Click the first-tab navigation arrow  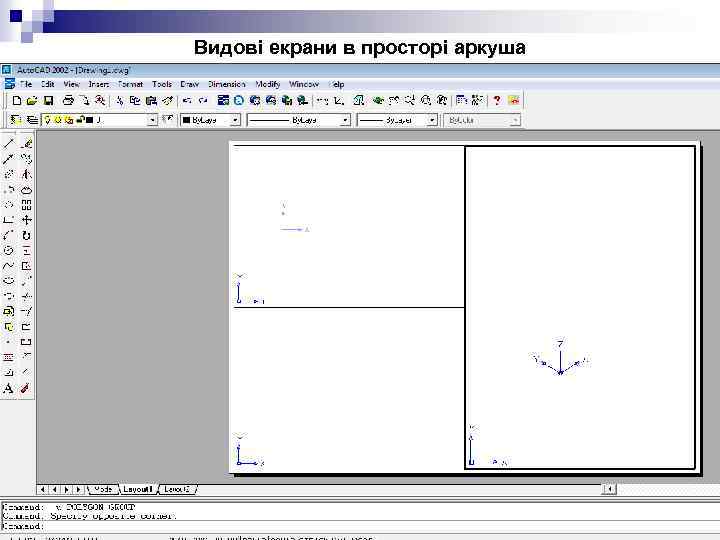coord(43,489)
